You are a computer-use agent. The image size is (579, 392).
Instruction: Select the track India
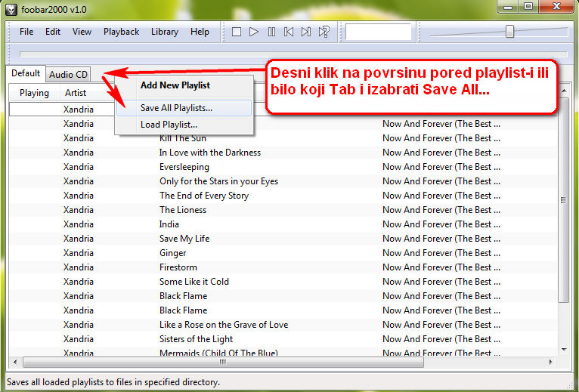click(169, 224)
